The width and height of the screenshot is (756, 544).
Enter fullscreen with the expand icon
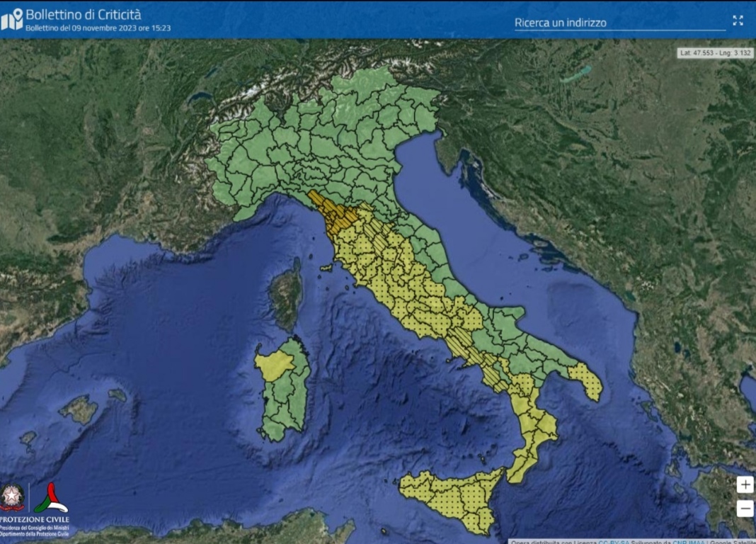pyautogui.click(x=738, y=21)
